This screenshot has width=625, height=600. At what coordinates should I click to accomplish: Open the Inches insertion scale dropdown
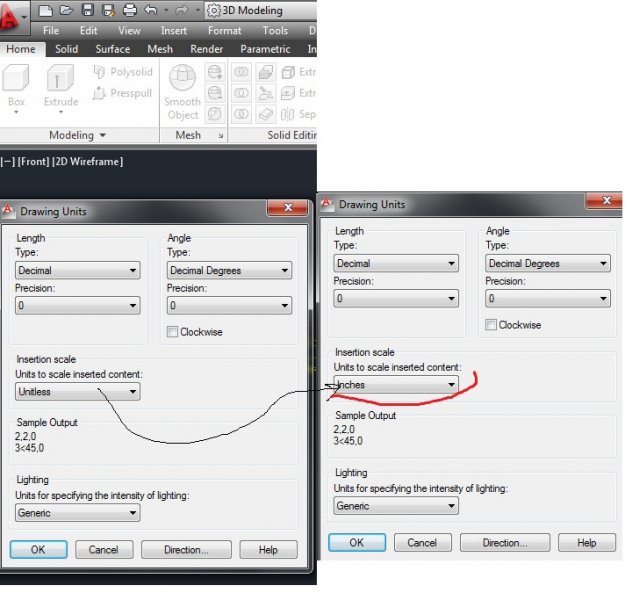tap(396, 385)
